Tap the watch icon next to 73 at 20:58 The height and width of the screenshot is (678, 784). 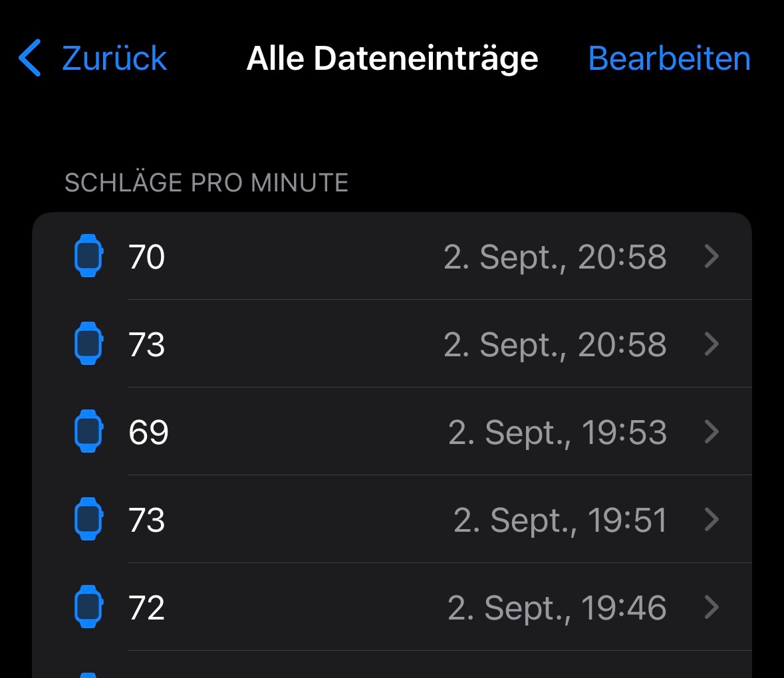pos(88,344)
